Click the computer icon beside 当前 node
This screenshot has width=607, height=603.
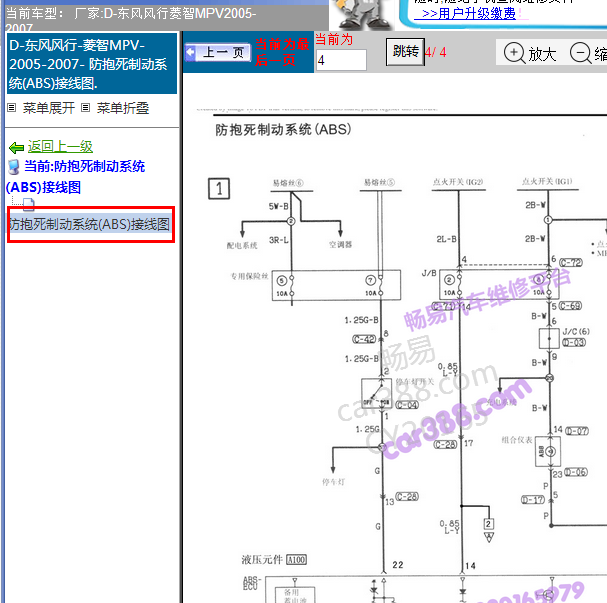[14, 167]
